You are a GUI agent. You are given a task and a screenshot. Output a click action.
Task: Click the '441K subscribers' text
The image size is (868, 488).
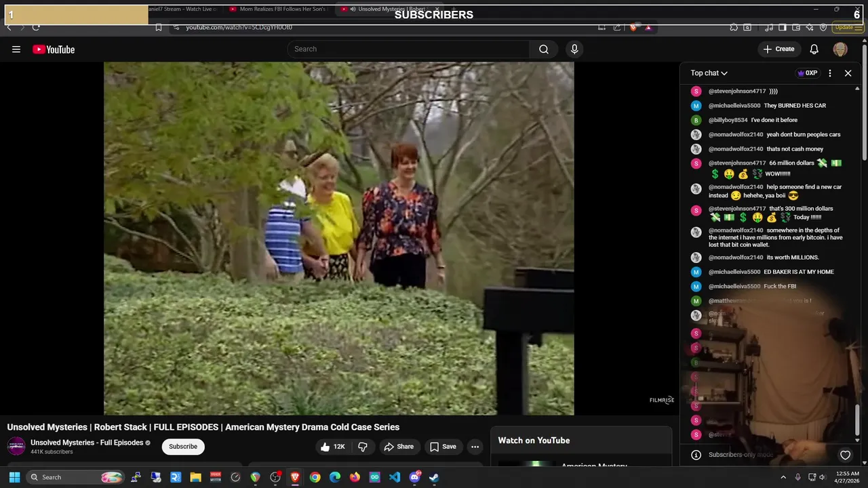52,452
